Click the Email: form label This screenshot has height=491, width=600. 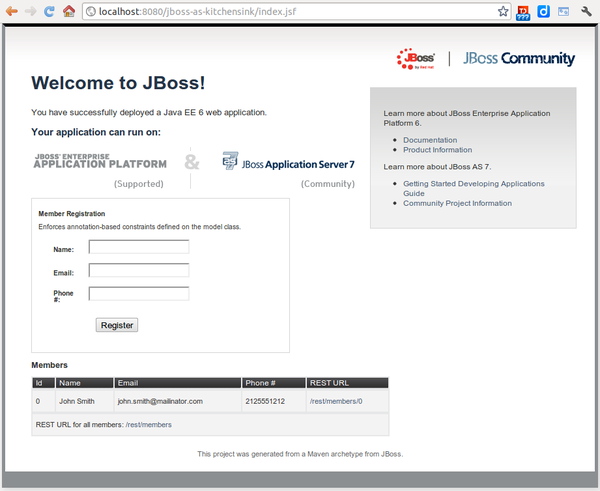click(x=64, y=273)
